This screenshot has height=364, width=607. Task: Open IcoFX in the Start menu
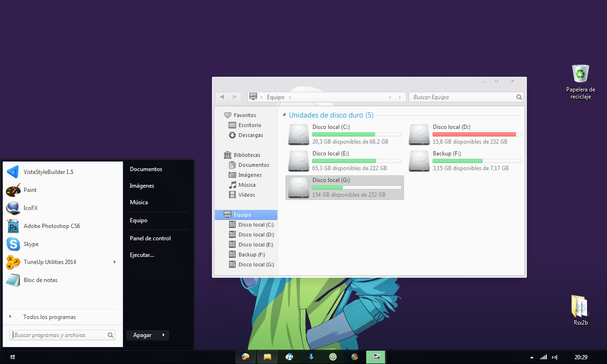[x=62, y=208]
